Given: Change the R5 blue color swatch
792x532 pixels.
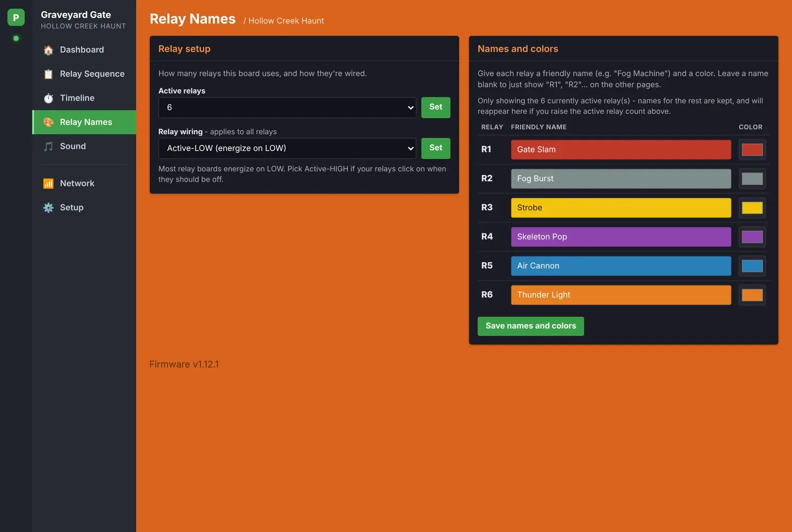Looking at the screenshot, I should pyautogui.click(x=752, y=266).
